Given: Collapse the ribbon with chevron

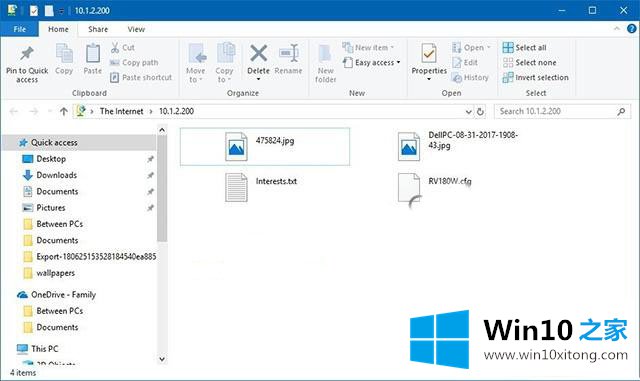Looking at the screenshot, I should point(617,29).
